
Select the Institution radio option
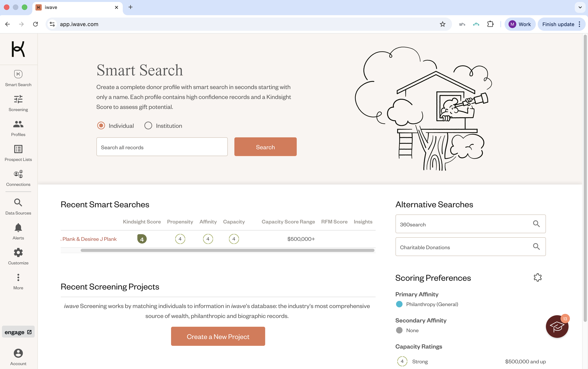148,126
